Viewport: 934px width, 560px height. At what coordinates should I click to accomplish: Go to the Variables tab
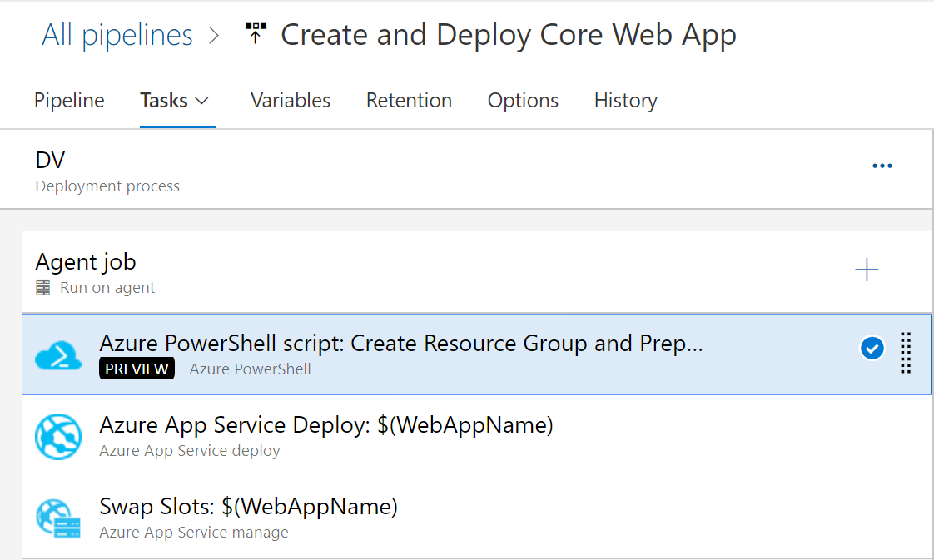(x=290, y=100)
